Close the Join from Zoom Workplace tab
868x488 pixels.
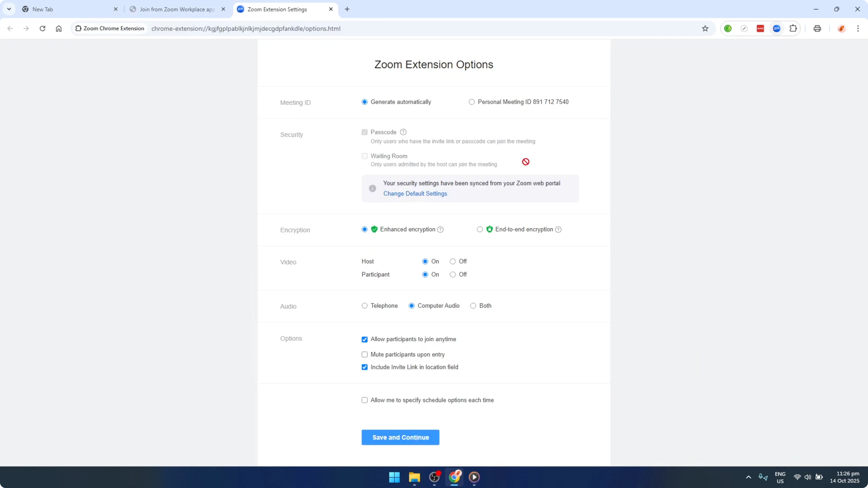pos(223,9)
